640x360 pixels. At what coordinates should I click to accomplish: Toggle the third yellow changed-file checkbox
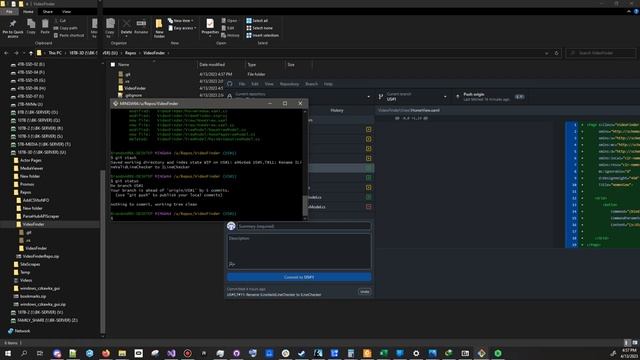[x=369, y=149]
